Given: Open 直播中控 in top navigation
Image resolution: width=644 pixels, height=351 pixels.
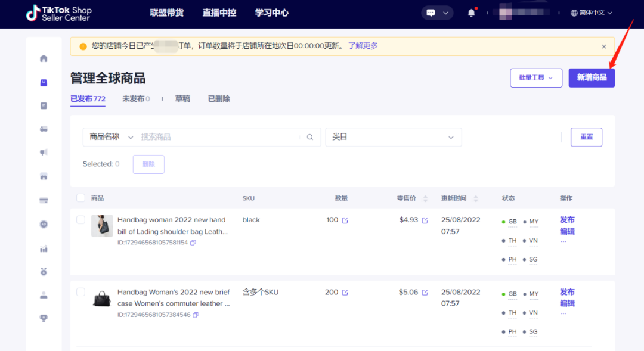Looking at the screenshot, I should (x=219, y=13).
